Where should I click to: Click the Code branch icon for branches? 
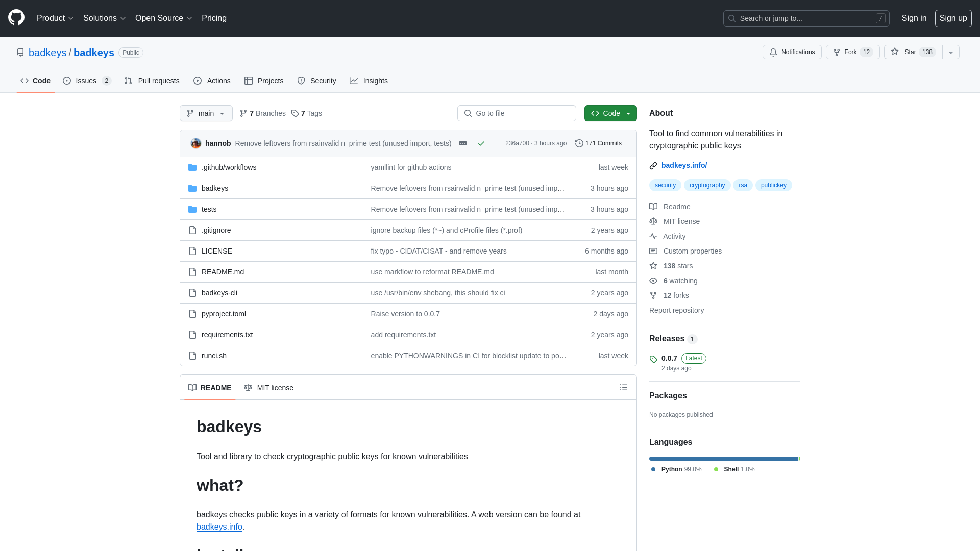coord(243,113)
